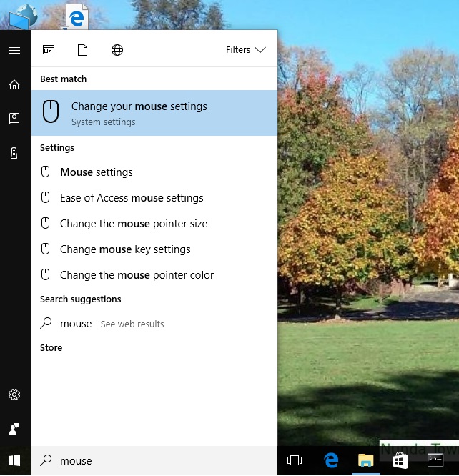Screen dimensions: 459x476
Task: Choose 'Change the mouse pointer size'
Action: (134, 224)
